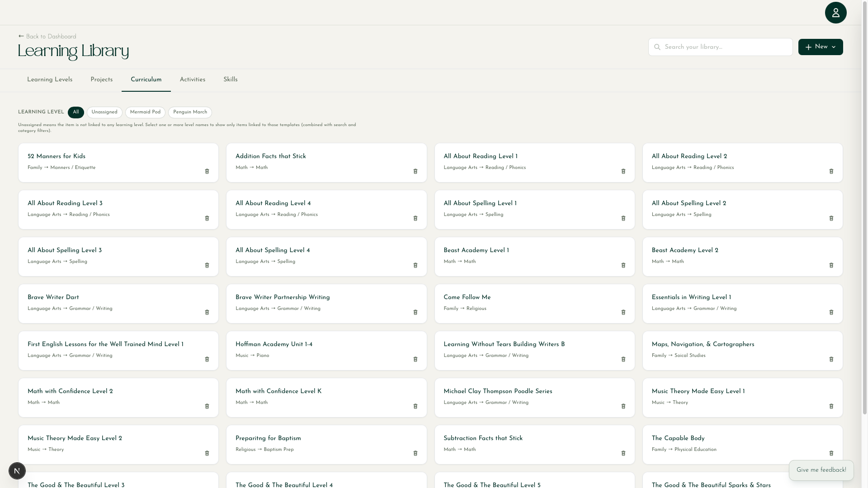The height and width of the screenshot is (488, 868).
Task: Remove All About Reading Level 2 with trash icon
Action: pyautogui.click(x=831, y=171)
